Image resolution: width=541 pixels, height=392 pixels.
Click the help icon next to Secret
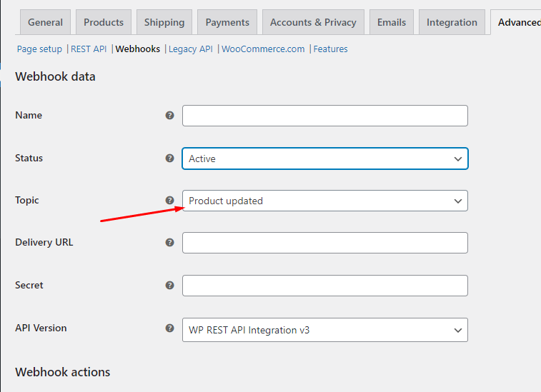pyautogui.click(x=169, y=285)
